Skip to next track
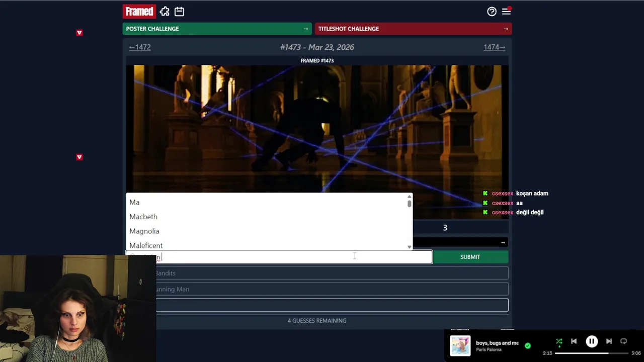644x362 pixels. coord(609,341)
